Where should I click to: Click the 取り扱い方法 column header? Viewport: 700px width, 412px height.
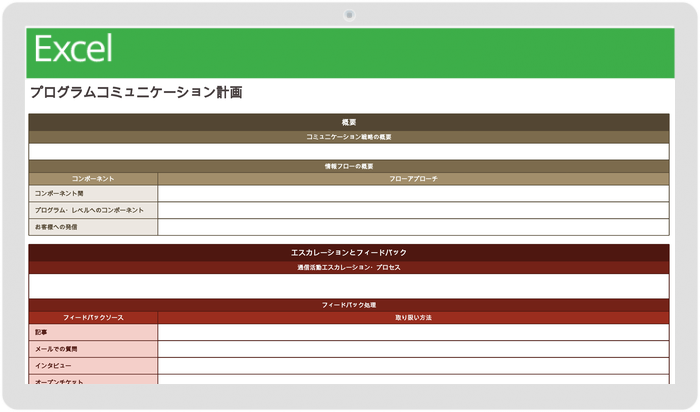[413, 318]
